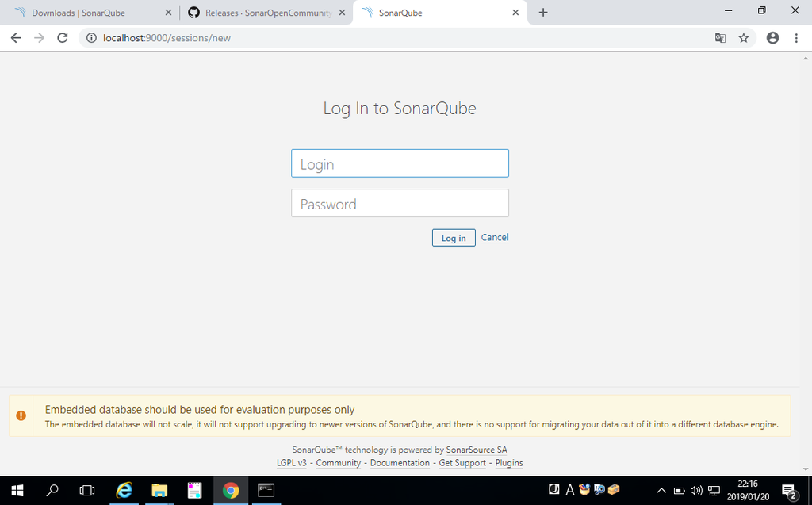Viewport: 812px width, 505px height.
Task: Open the paint-like taskbar app icon
Action: (195, 491)
